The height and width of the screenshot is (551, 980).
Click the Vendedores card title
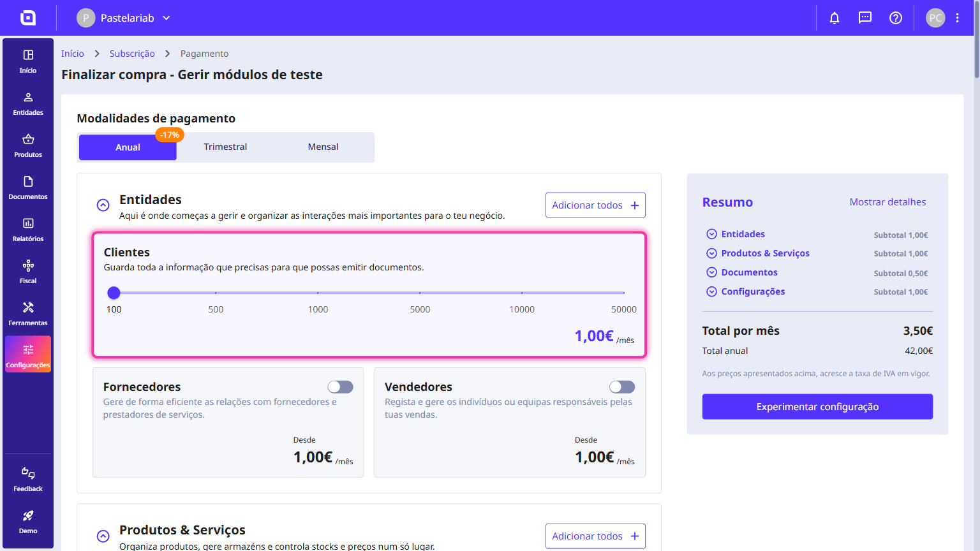pyautogui.click(x=419, y=386)
